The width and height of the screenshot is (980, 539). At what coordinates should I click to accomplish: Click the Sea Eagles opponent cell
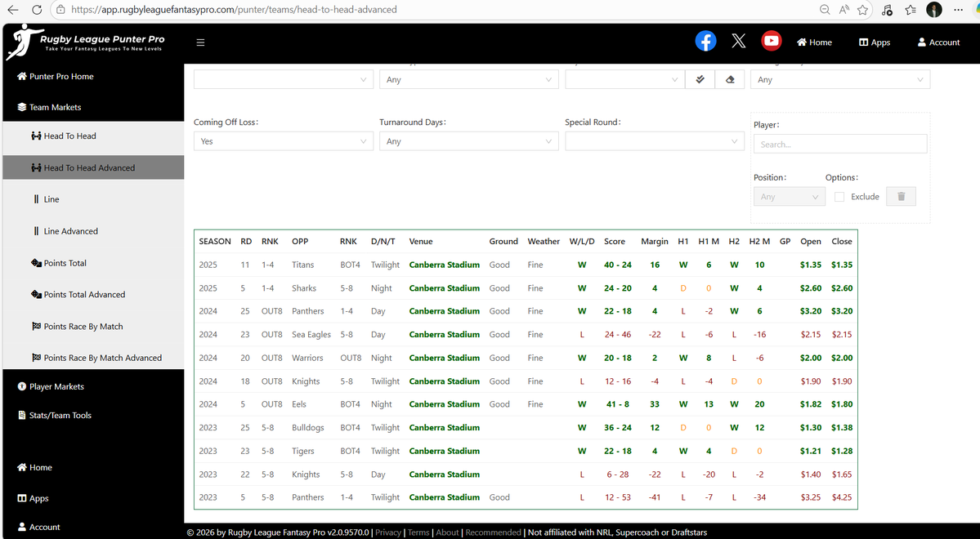pos(311,335)
